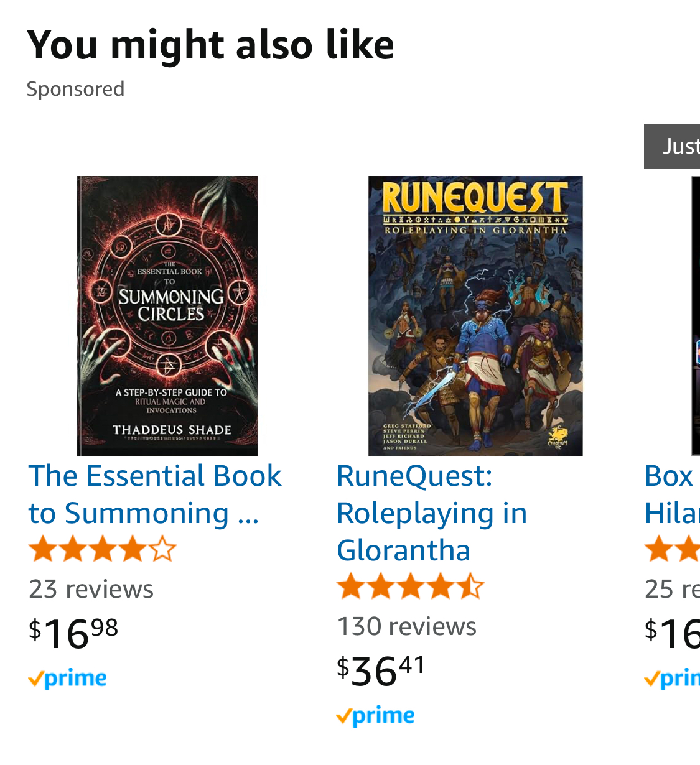Click the third product's cut-off price
The height and width of the screenshot is (765, 700).
[672, 633]
